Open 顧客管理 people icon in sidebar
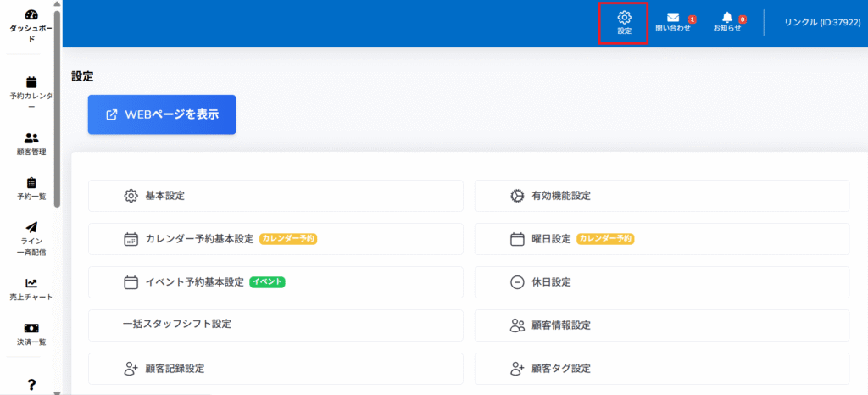The height and width of the screenshot is (395, 868). [31, 137]
